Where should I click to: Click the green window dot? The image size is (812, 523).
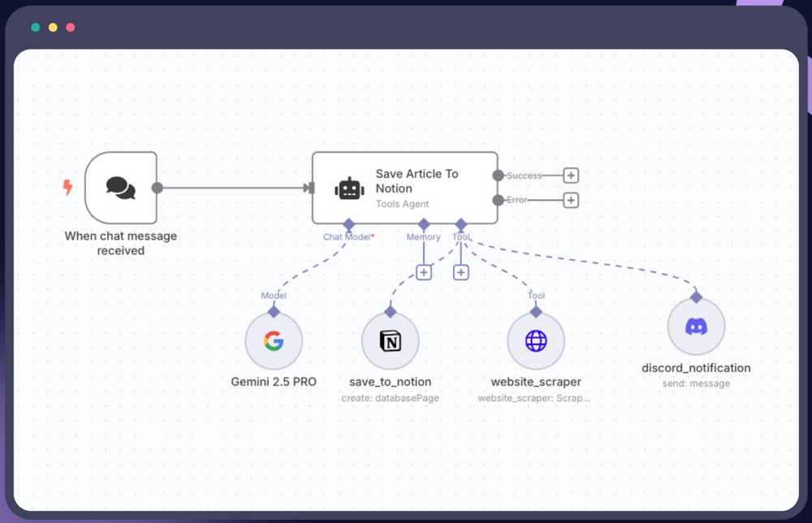point(36,28)
